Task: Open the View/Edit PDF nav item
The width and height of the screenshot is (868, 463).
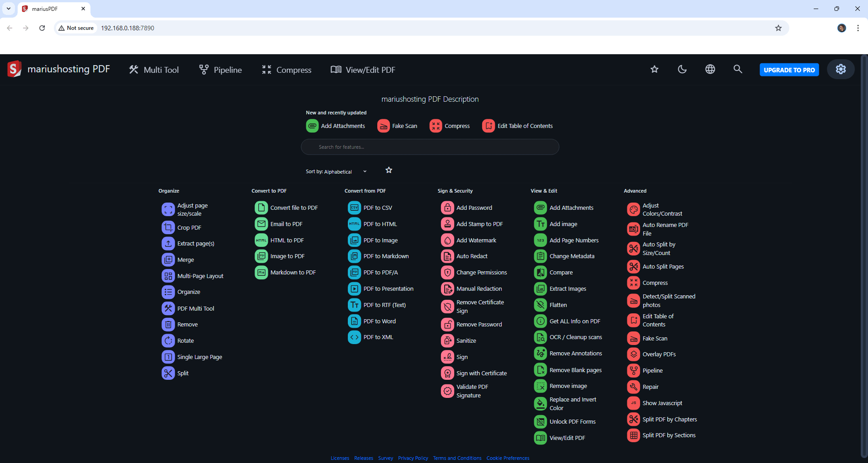Action: (x=363, y=70)
